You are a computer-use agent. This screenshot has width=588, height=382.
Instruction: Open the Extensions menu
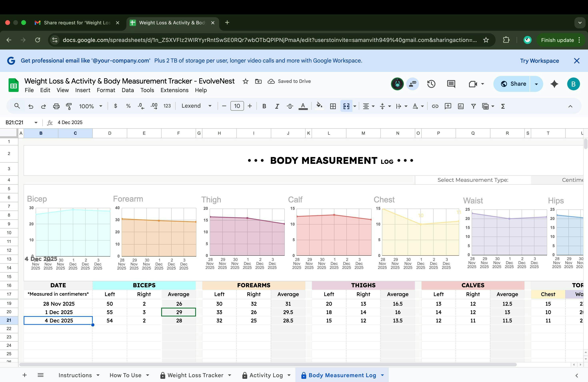pos(174,90)
